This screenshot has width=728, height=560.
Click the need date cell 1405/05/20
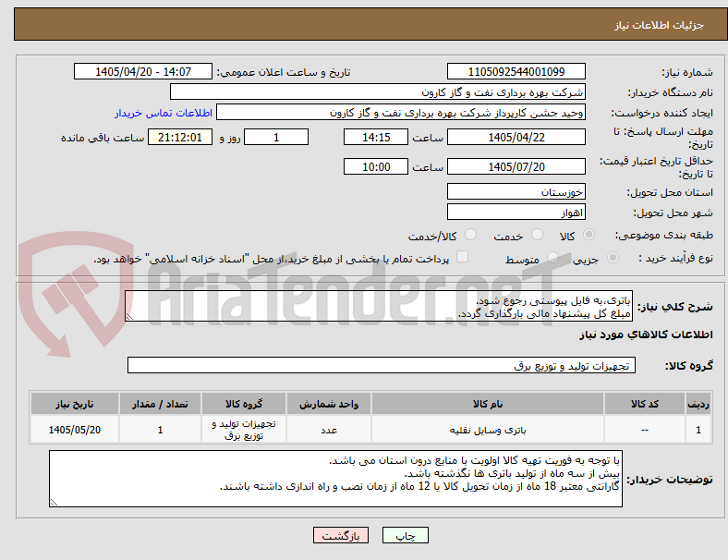coord(75,430)
